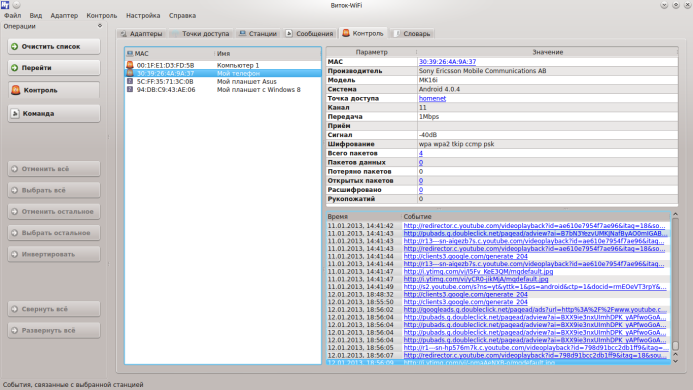The height and width of the screenshot is (390, 693).
Task: Open the Расшифровано value link
Action: tap(421, 190)
